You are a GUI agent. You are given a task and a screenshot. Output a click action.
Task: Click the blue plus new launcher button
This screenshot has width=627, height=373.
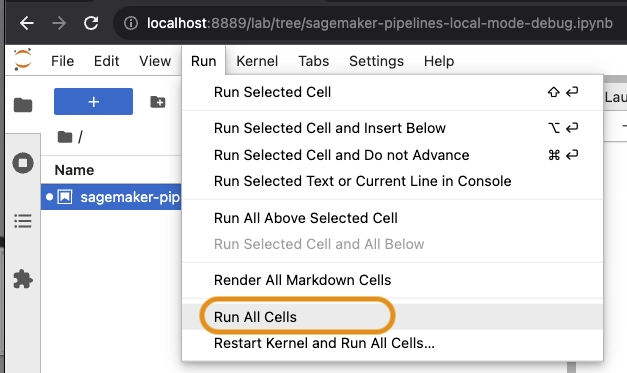[94, 102]
